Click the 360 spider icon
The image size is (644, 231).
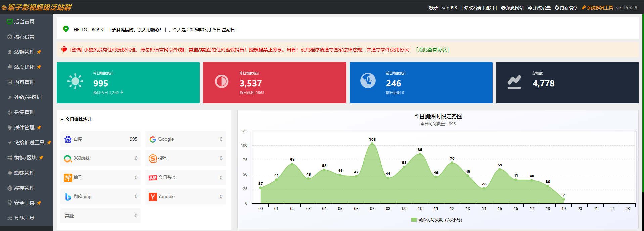[68, 158]
